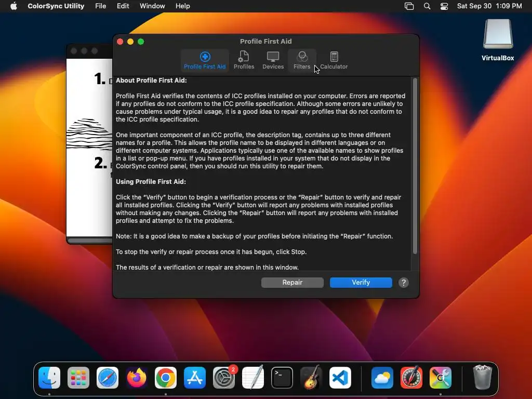Viewport: 532px width, 399px height.
Task: Launch Google Chrome from the Dock
Action: [166, 377]
